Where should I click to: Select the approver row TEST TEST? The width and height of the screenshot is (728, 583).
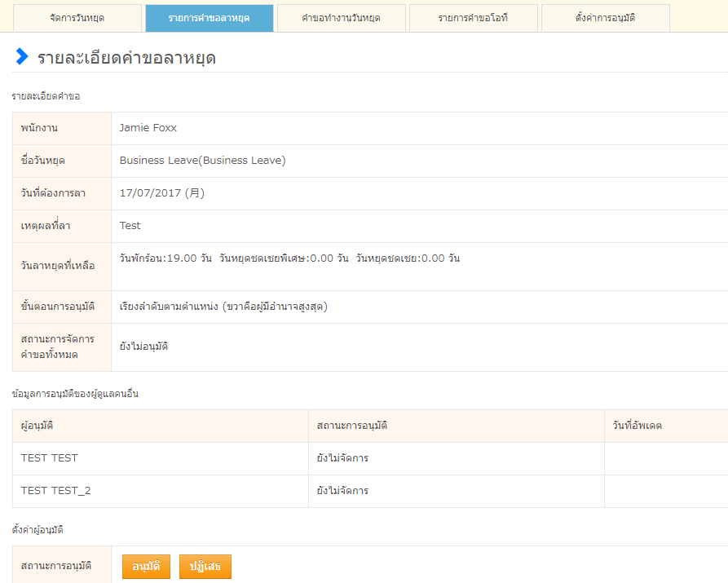coord(50,458)
